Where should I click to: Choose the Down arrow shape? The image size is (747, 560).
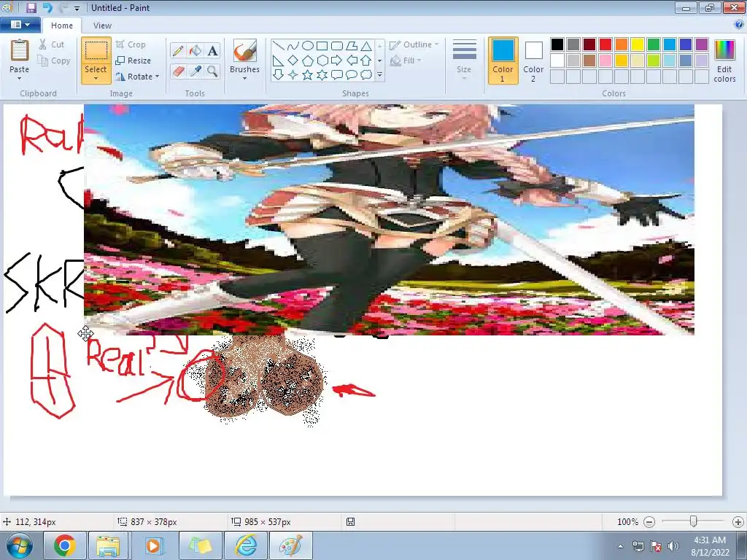278,75
